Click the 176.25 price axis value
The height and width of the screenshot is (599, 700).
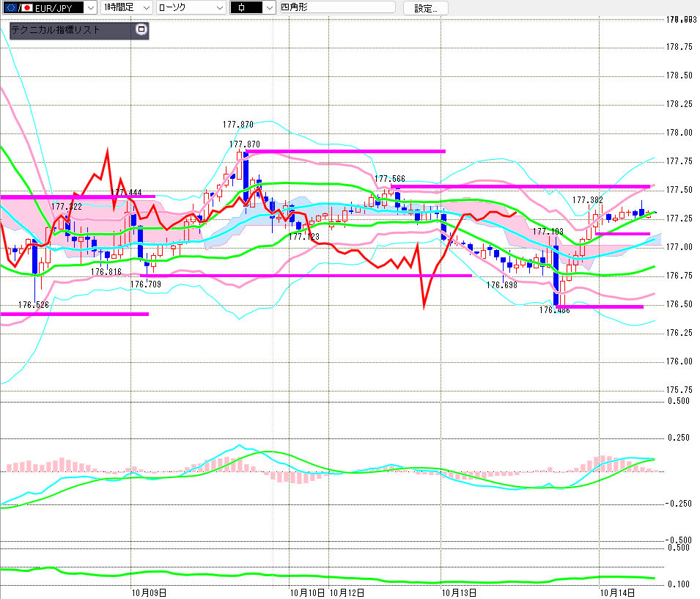click(679, 333)
